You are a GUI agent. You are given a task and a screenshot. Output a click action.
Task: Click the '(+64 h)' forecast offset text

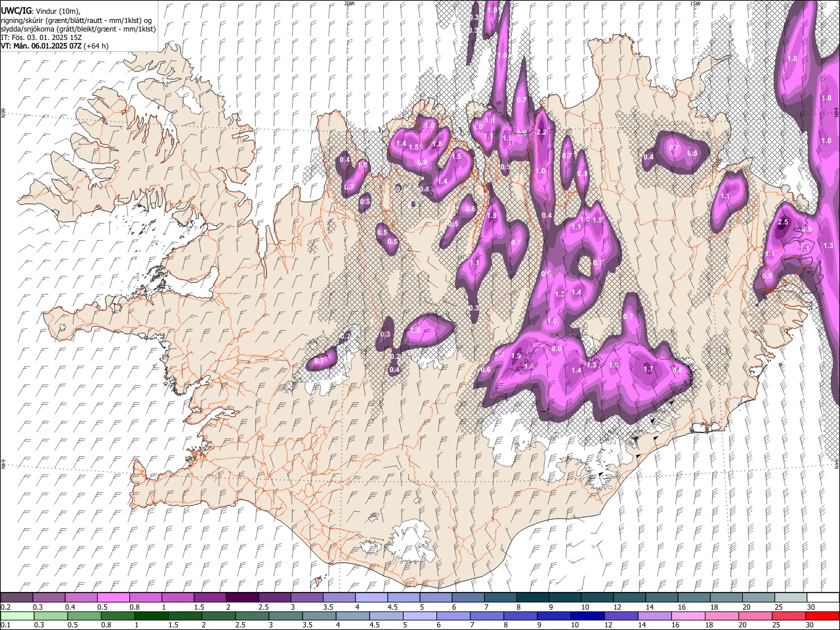pos(96,46)
